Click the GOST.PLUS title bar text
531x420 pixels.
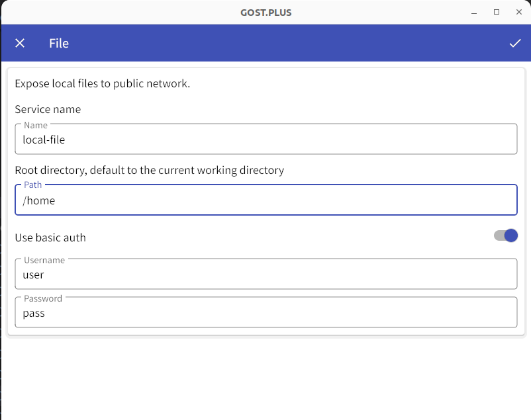tap(266, 13)
